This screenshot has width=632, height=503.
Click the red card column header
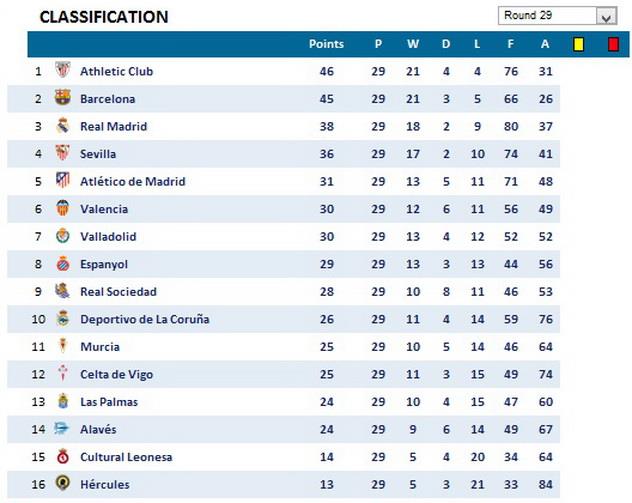pos(612,44)
